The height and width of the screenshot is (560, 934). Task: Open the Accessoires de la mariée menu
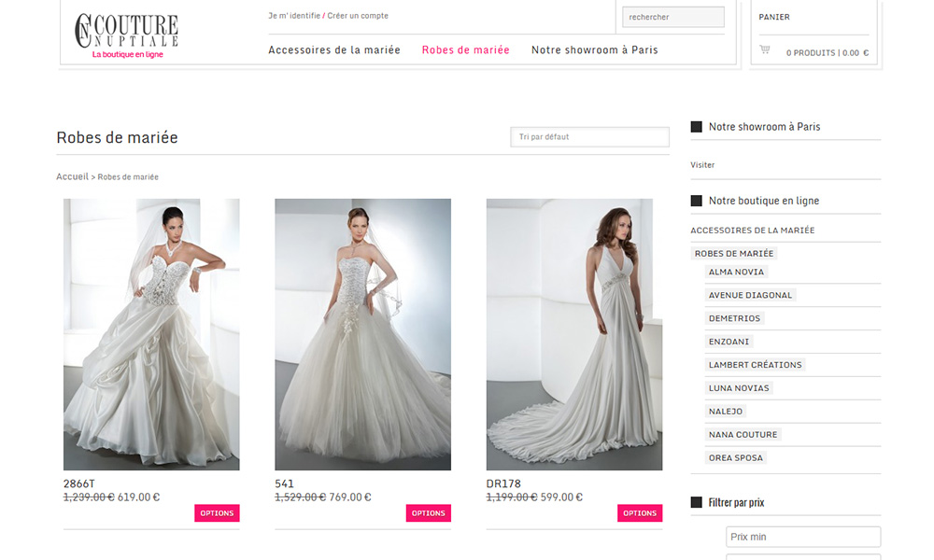point(333,49)
